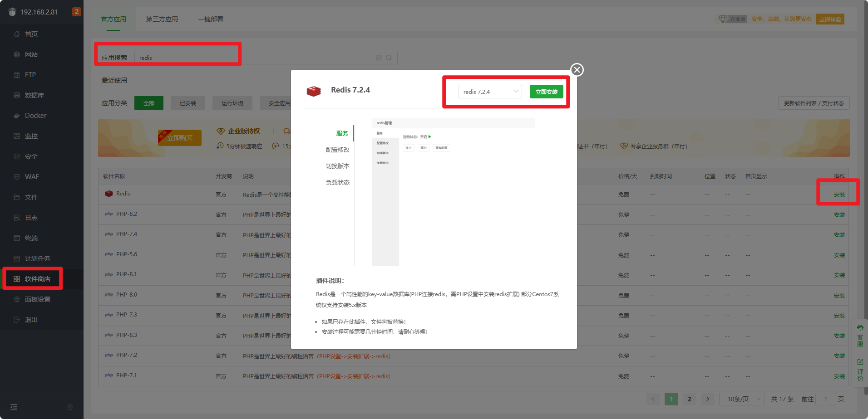Open the 网站 website section

pyautogui.click(x=31, y=54)
